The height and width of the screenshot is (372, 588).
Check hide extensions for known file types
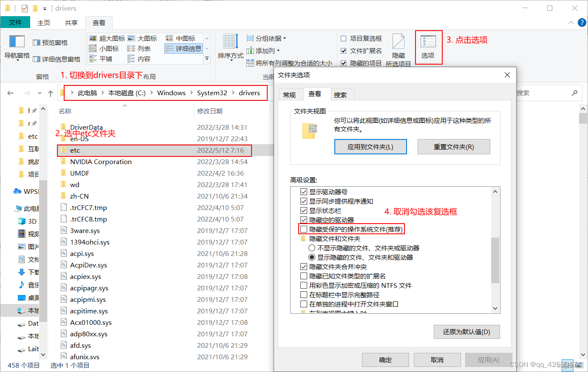pyautogui.click(x=304, y=276)
